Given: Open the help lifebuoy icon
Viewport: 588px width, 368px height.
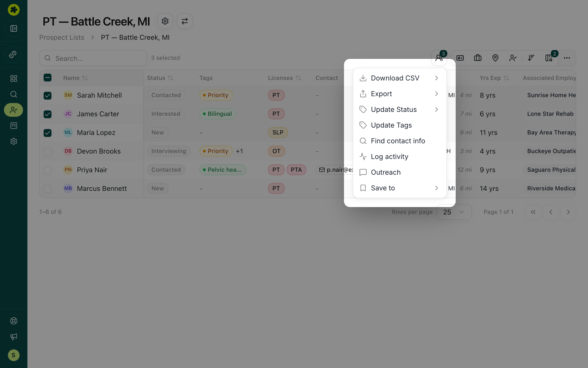Looking at the screenshot, I should (x=14, y=321).
